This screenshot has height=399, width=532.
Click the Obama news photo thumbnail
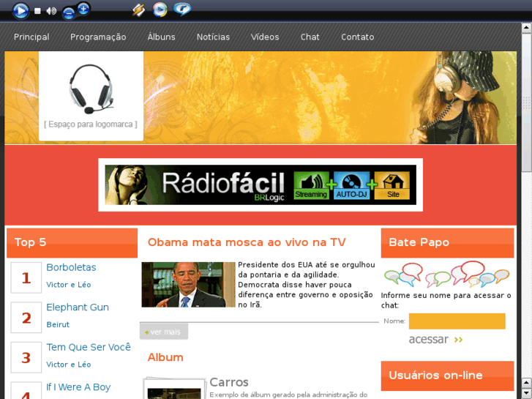[x=188, y=285]
